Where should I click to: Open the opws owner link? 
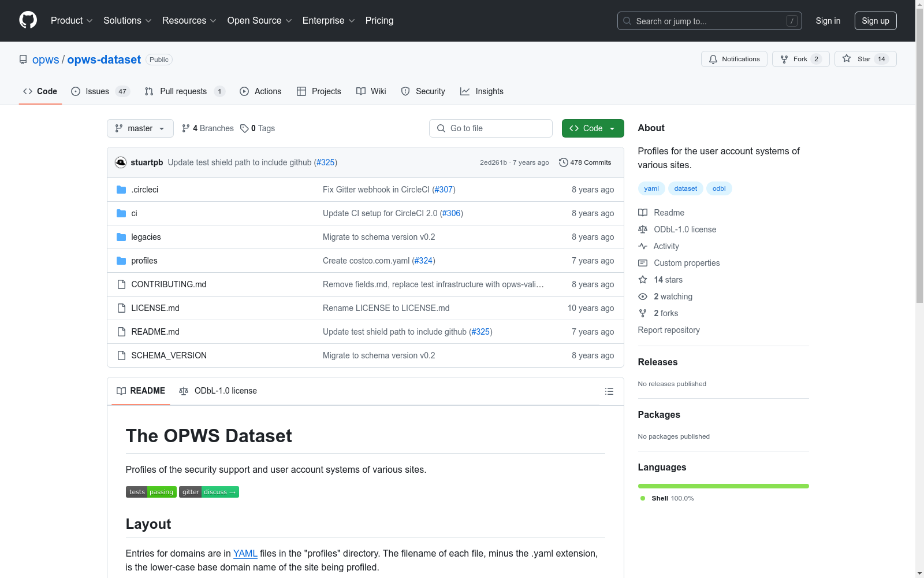pos(46,60)
